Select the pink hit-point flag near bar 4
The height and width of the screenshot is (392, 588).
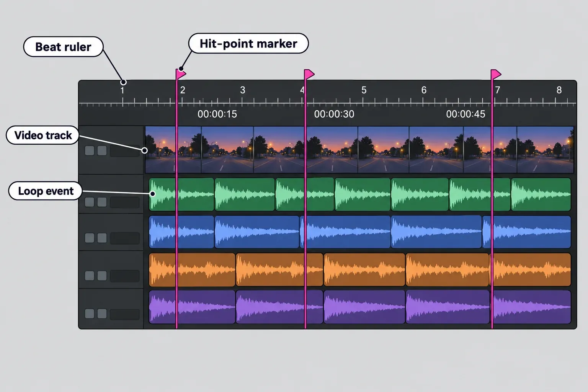point(309,74)
